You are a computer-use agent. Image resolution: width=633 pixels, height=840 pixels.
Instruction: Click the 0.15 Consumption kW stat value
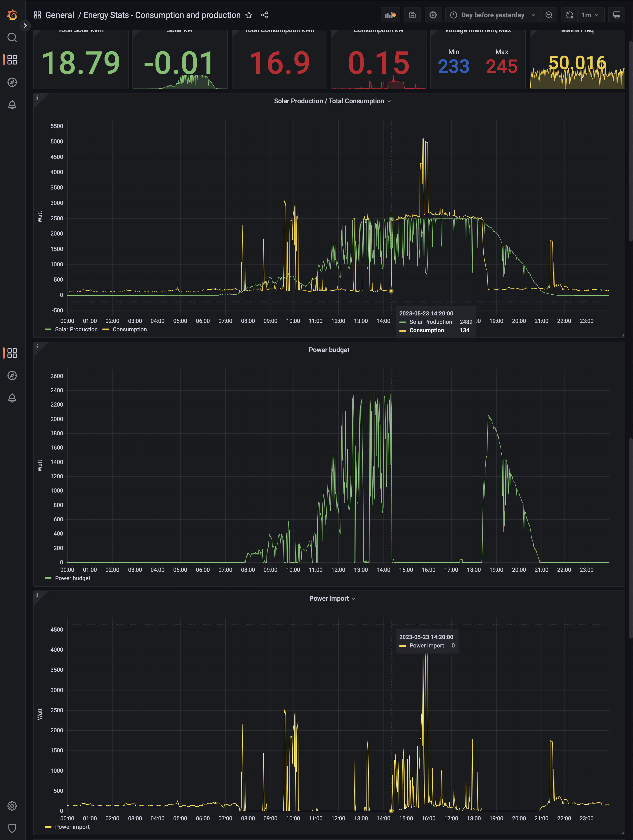coord(379,63)
